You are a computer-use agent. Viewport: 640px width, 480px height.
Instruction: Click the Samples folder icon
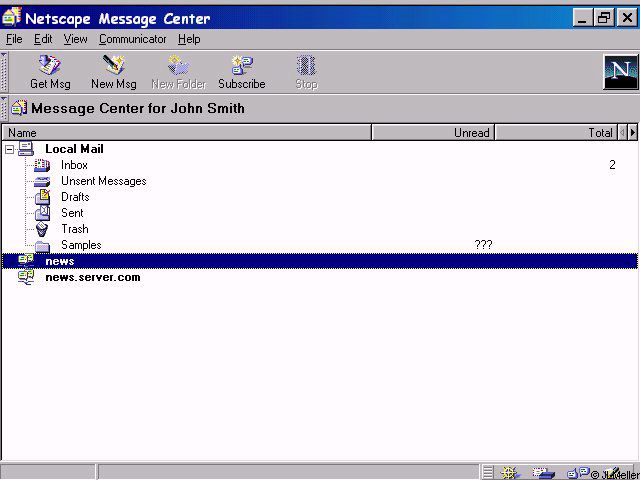(x=42, y=246)
